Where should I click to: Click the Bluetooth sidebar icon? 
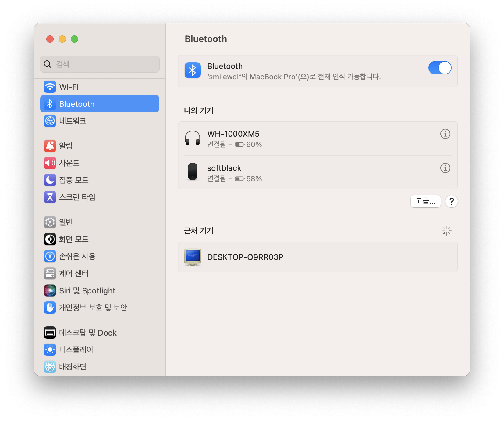click(50, 104)
